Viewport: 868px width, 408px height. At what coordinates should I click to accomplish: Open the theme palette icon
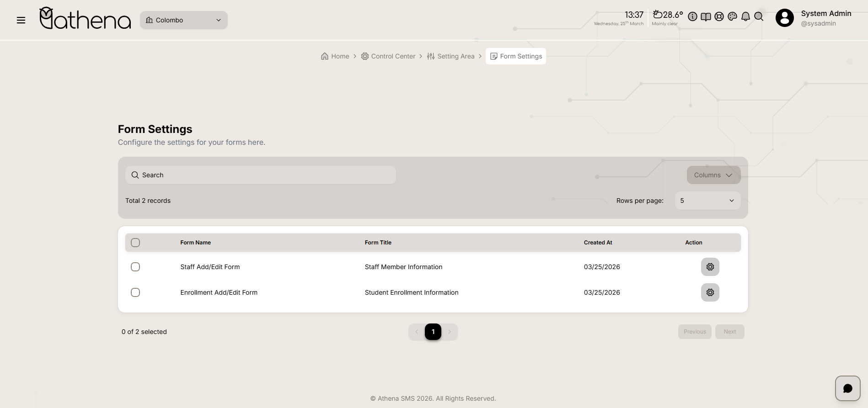tap(732, 17)
